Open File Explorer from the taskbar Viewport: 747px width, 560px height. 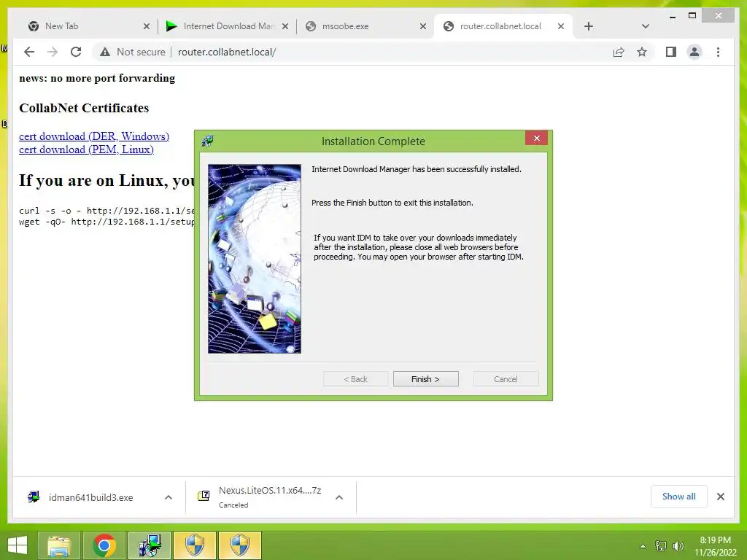58,545
